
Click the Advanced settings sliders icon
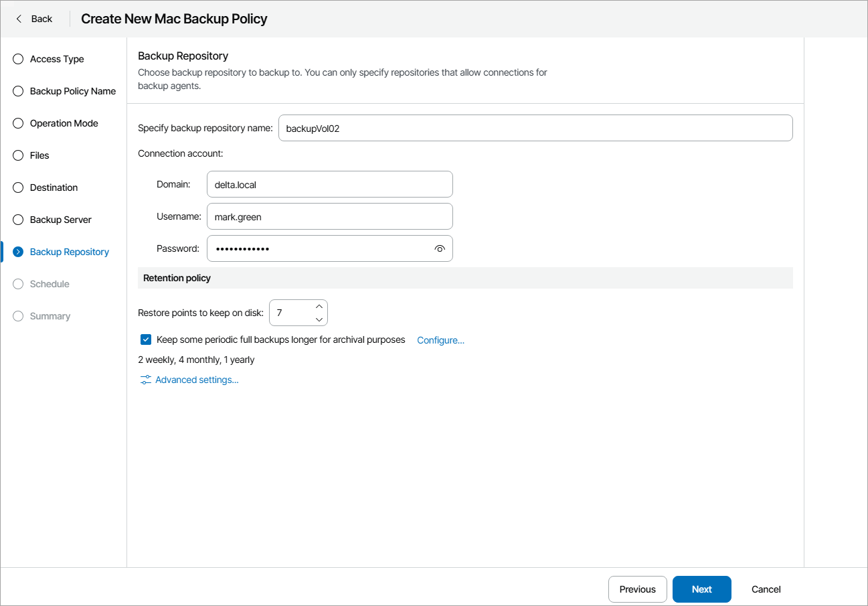145,380
